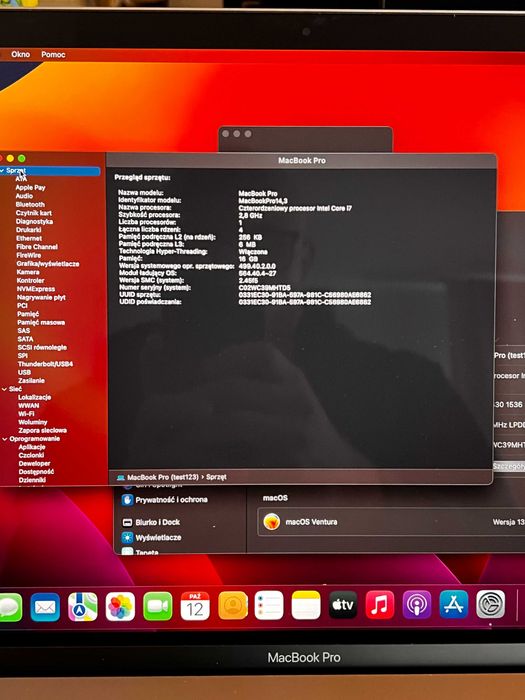Open the Pomoc menu

pyautogui.click(x=53, y=54)
